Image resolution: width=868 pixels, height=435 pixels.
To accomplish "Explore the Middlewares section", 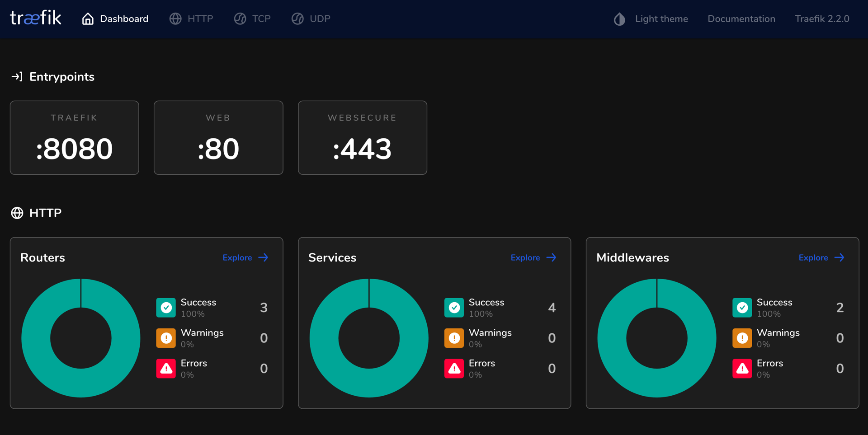I will coord(821,257).
